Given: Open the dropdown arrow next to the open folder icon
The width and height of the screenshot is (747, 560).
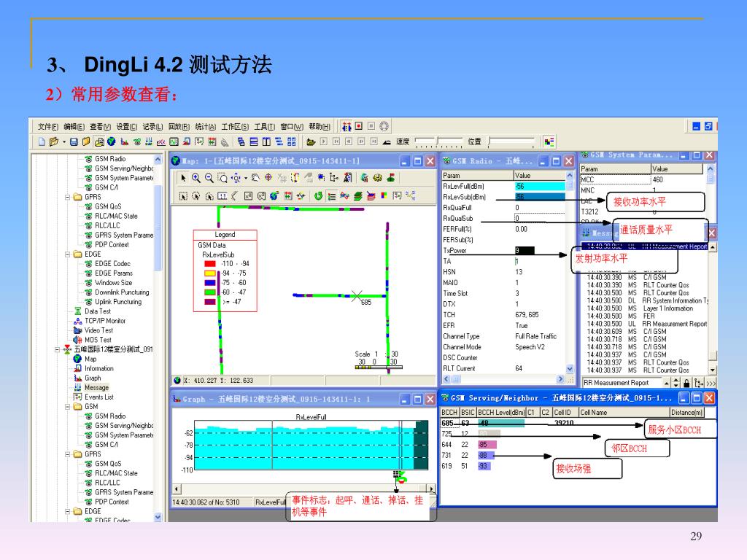Looking at the screenshot, I should [64, 142].
